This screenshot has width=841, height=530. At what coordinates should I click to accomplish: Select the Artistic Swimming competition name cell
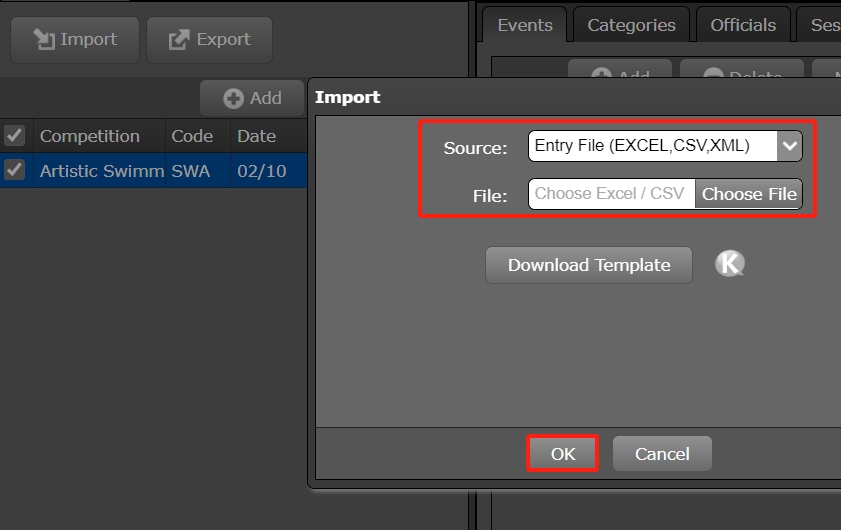(100, 171)
